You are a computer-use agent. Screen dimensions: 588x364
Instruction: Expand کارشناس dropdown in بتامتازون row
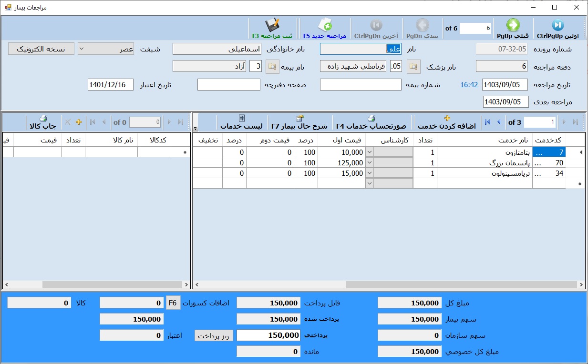370,152
